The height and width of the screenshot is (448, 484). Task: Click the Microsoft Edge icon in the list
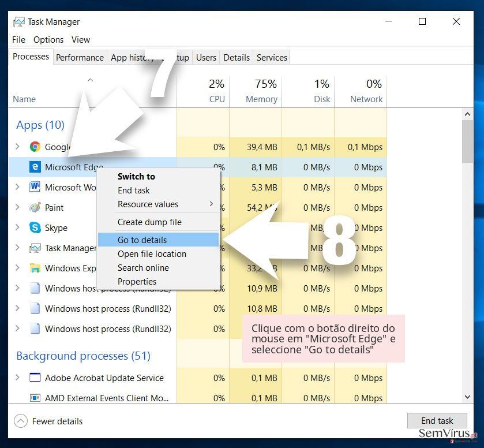click(35, 167)
